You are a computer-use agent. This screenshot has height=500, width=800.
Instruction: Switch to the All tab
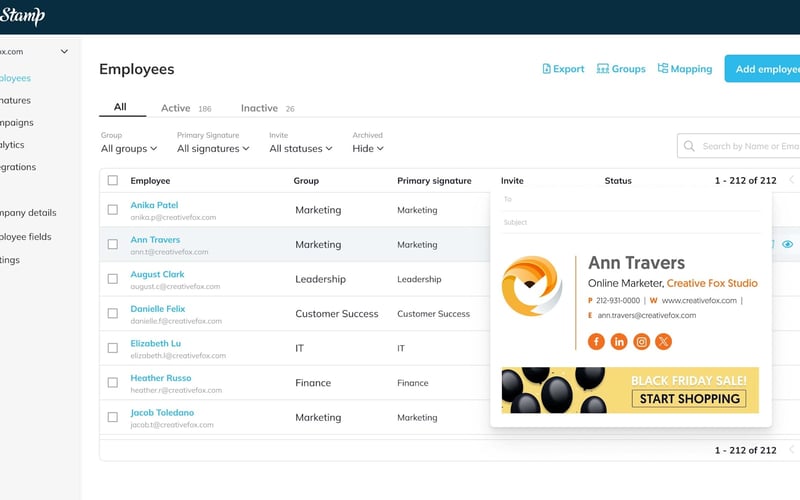[x=120, y=107]
